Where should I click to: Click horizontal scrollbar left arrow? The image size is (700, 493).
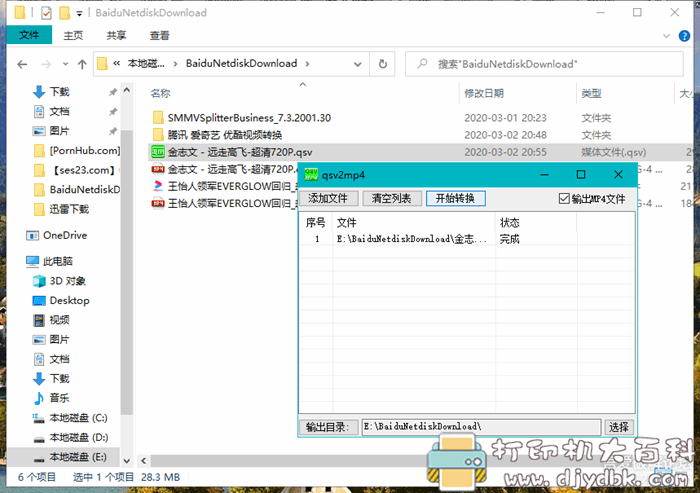tap(143, 461)
